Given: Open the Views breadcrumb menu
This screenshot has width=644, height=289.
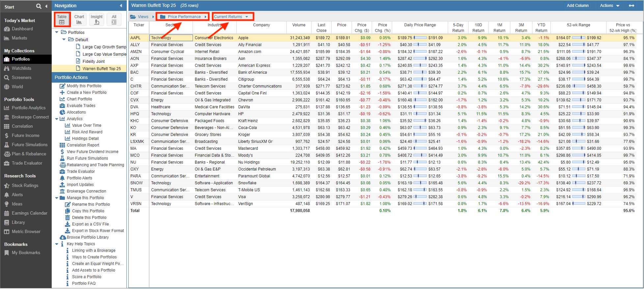Looking at the screenshot, I should pyautogui.click(x=142, y=17).
